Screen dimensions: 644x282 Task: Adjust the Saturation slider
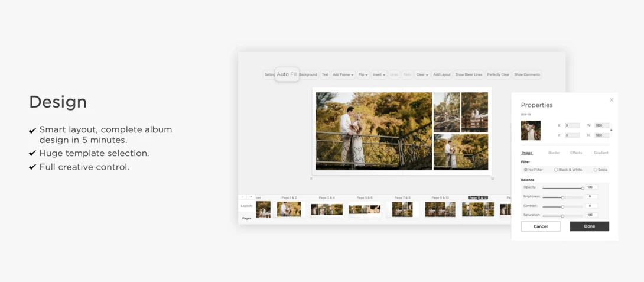click(x=562, y=216)
